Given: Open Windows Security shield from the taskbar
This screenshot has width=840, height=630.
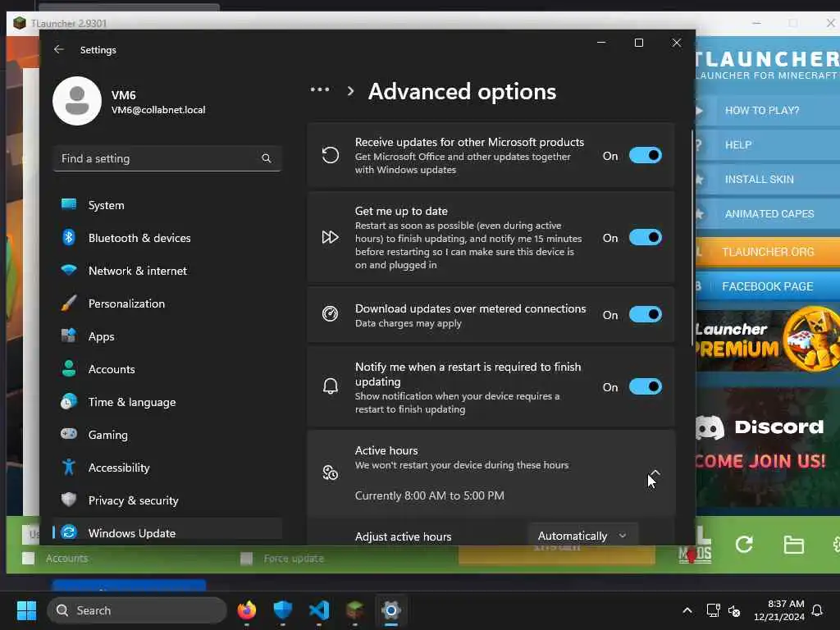Looking at the screenshot, I should [282, 609].
